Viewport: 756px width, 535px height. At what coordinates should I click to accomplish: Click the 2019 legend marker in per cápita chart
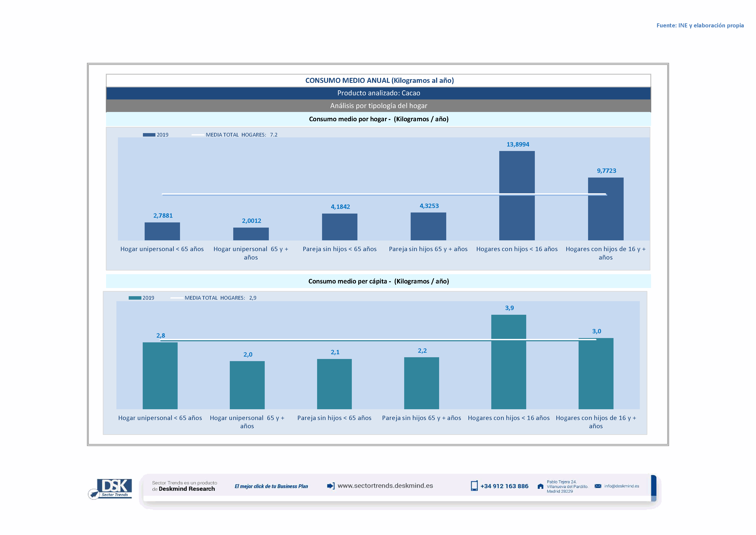pos(135,298)
